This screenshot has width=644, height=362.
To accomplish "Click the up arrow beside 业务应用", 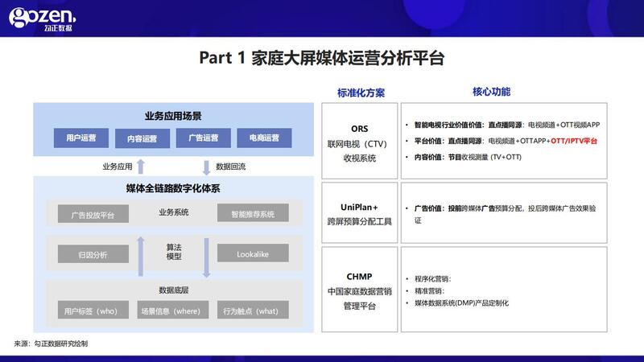I will [140, 167].
